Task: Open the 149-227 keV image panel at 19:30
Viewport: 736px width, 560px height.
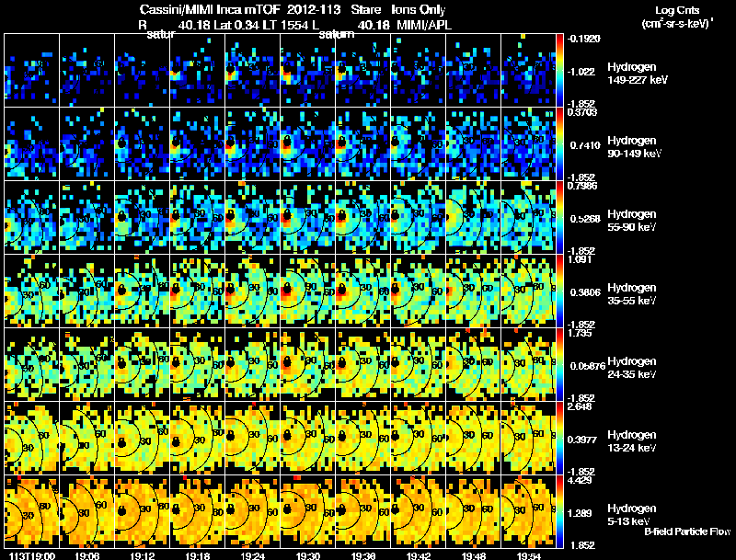Action: (x=308, y=71)
